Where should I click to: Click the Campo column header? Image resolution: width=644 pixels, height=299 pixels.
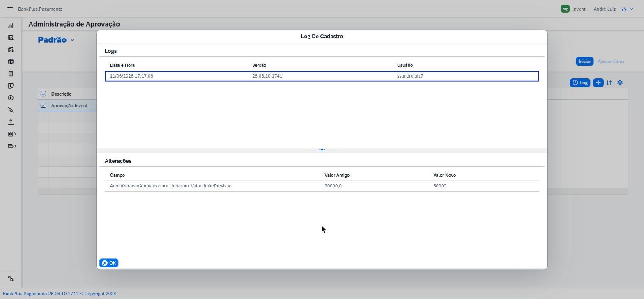(117, 175)
